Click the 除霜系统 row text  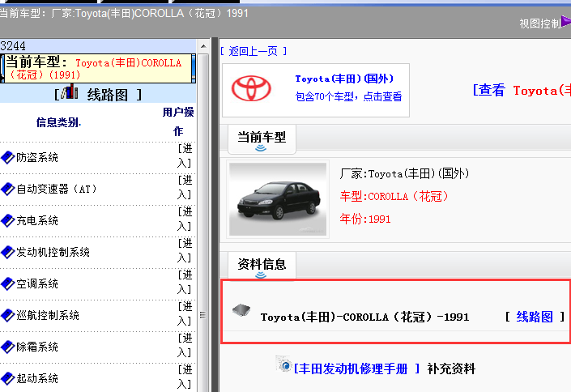coord(37,347)
